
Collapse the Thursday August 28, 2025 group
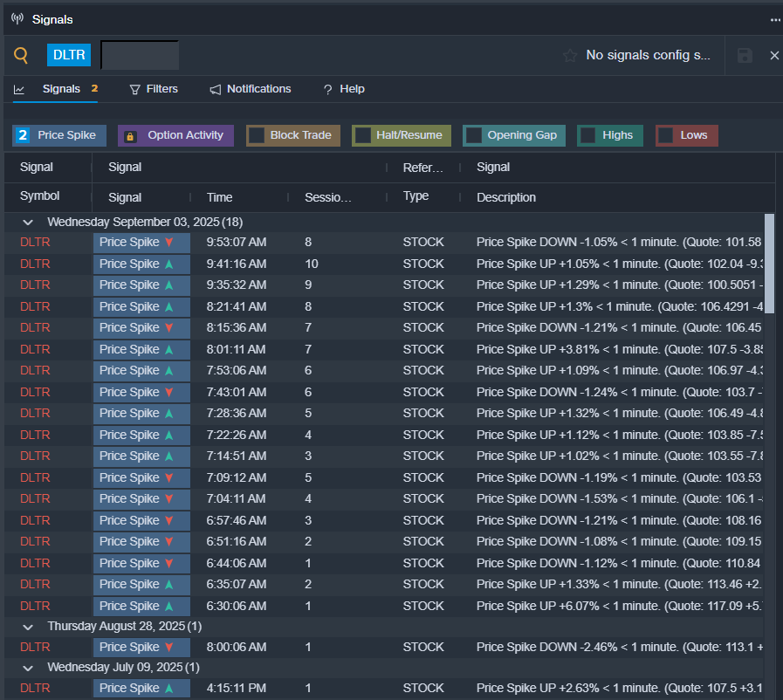[28, 627]
